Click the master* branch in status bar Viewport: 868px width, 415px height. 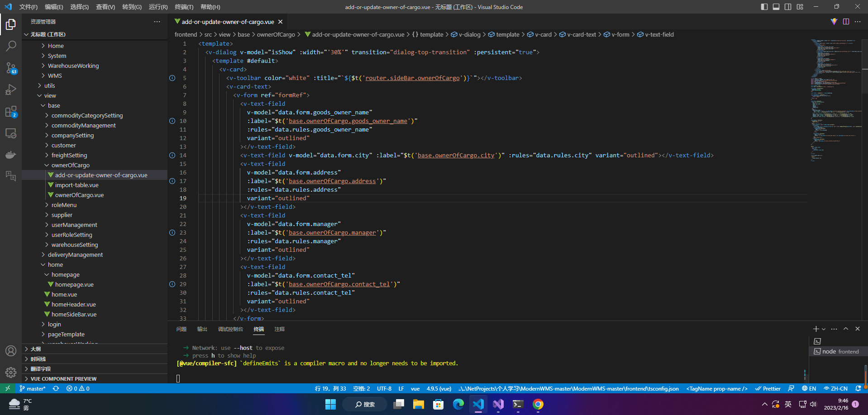click(32, 388)
